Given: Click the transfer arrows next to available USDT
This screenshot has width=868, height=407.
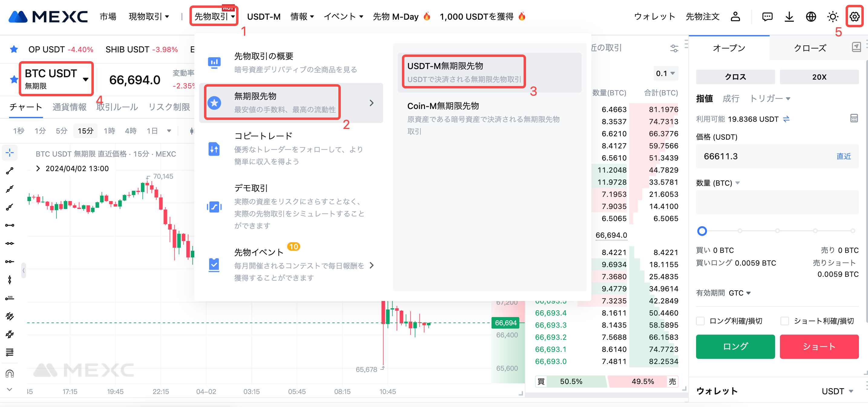Looking at the screenshot, I should pyautogui.click(x=786, y=119).
